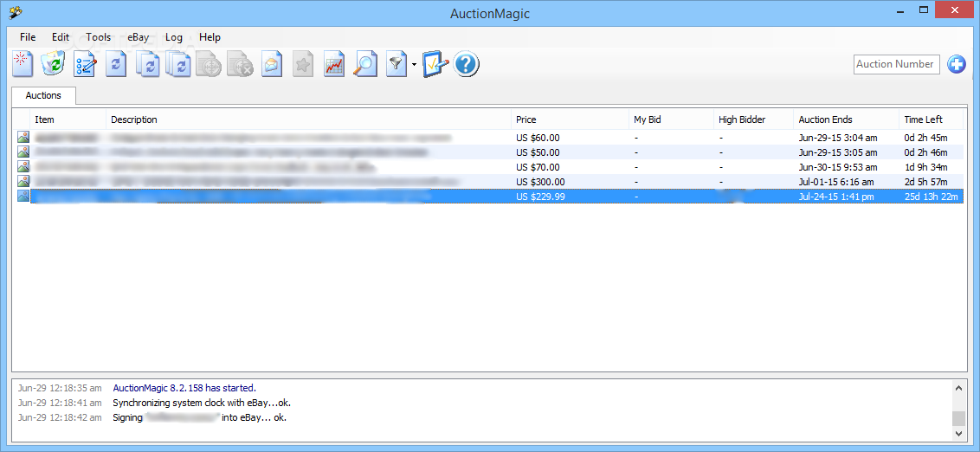Screen dimensions: 980x452
Task: Click the grayed crosshair snipe icon
Action: click(x=210, y=64)
